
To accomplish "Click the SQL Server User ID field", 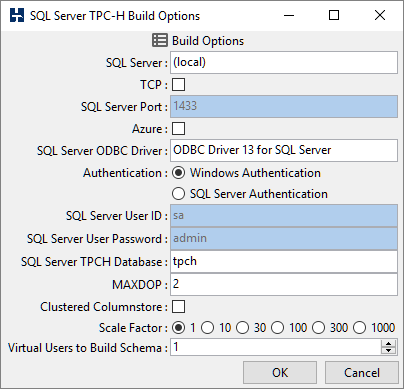I will [x=284, y=216].
